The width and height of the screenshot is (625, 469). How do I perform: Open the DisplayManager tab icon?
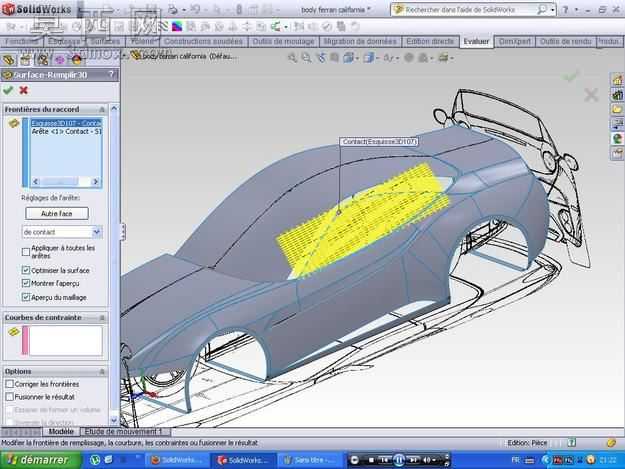pyautogui.click(x=77, y=60)
